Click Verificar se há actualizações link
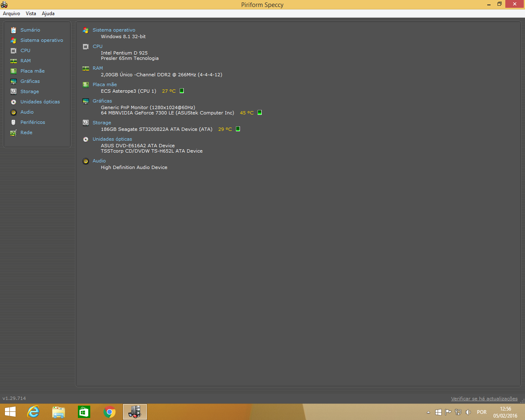This screenshot has width=525, height=420. pos(484,399)
